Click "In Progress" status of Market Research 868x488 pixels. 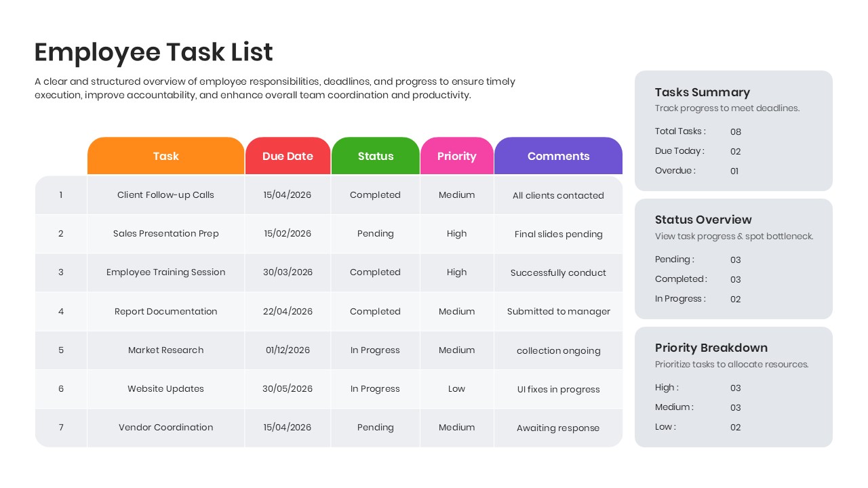pos(375,350)
